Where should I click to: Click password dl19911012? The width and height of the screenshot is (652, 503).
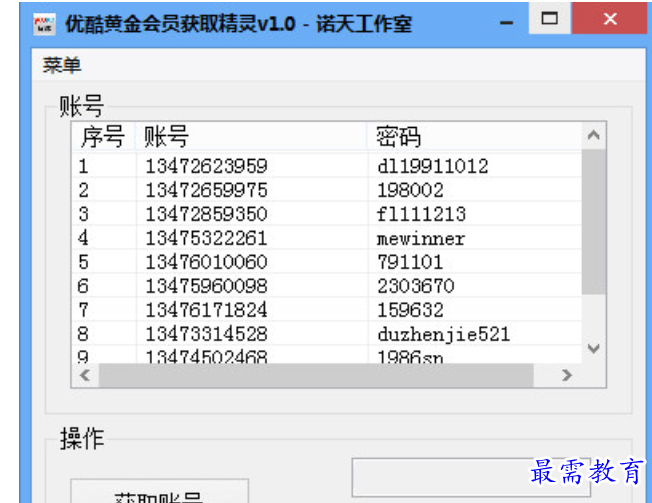point(433,166)
